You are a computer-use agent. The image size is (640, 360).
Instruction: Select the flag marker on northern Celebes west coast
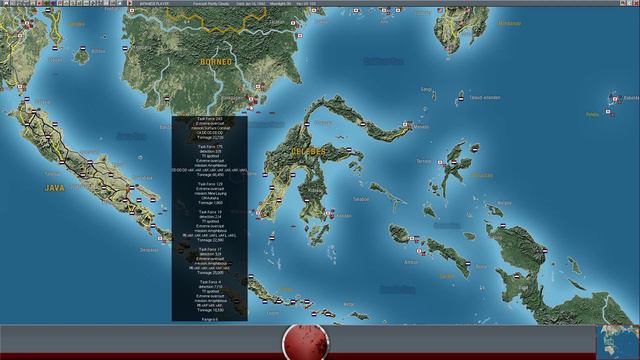tap(307, 124)
